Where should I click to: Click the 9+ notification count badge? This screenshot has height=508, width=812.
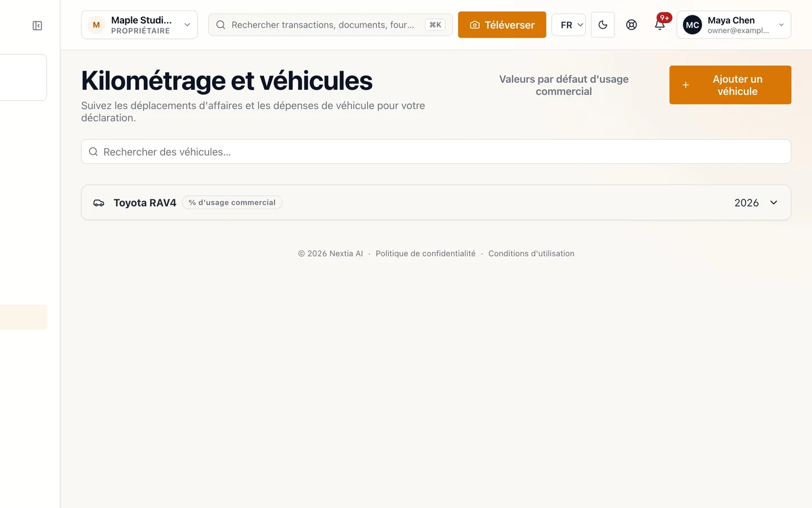pyautogui.click(x=665, y=18)
